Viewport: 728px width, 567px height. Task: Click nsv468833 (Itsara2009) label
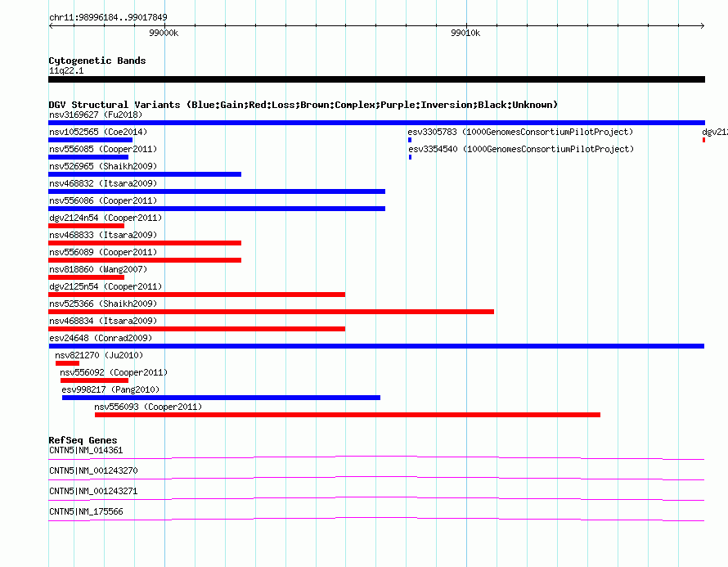coord(103,235)
